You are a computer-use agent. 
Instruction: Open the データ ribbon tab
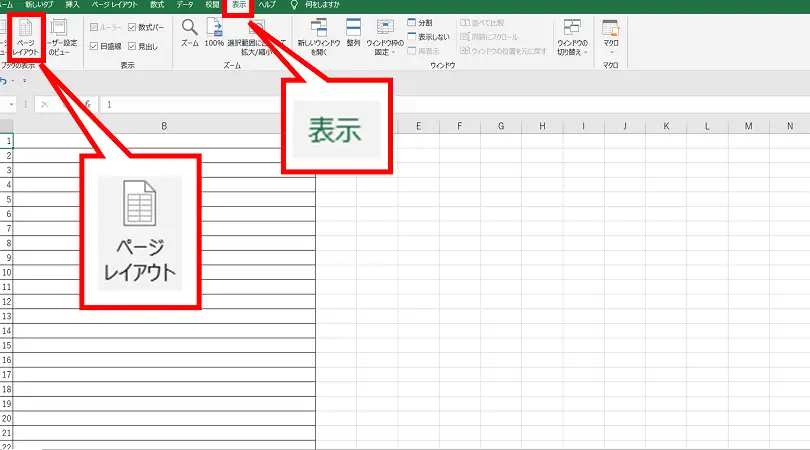(x=185, y=5)
